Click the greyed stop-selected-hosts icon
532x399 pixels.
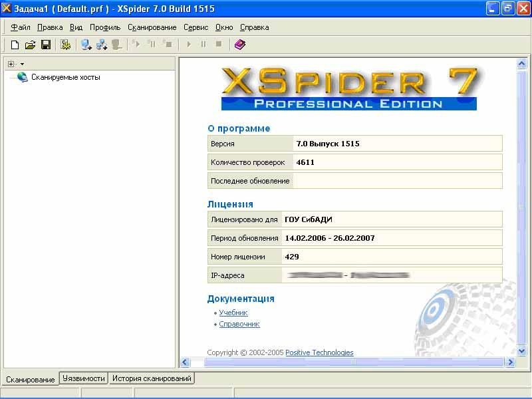pyautogui.click(x=167, y=44)
